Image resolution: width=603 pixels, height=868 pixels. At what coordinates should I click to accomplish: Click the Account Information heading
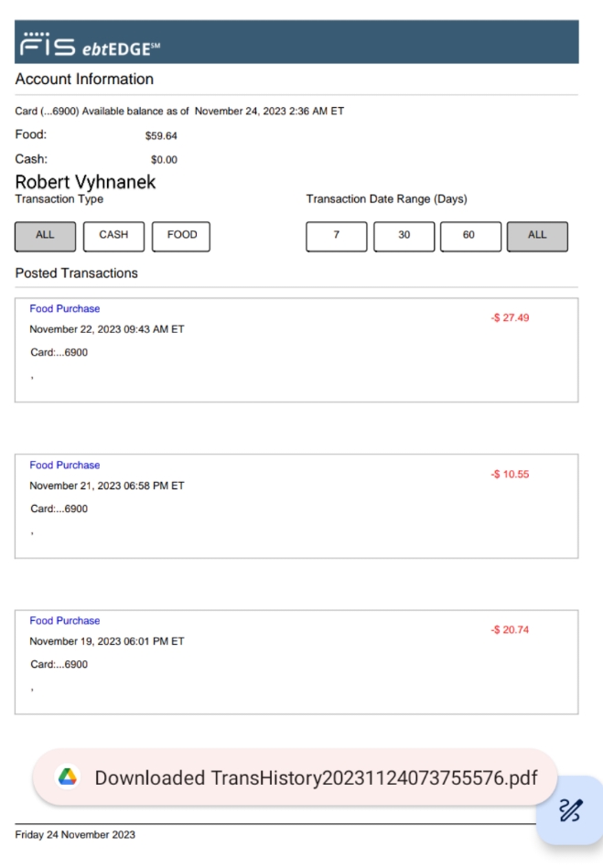[x=84, y=80]
